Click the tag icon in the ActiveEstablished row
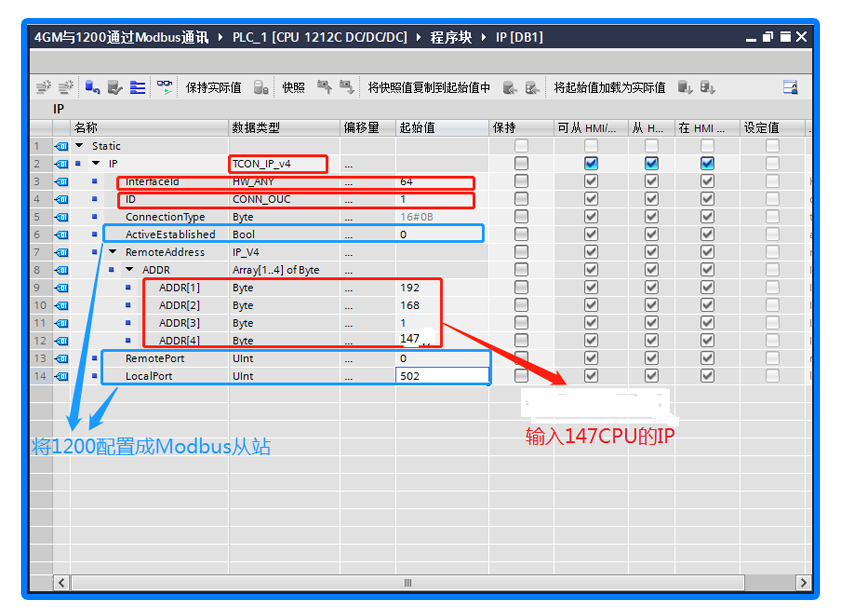 pyautogui.click(x=62, y=234)
